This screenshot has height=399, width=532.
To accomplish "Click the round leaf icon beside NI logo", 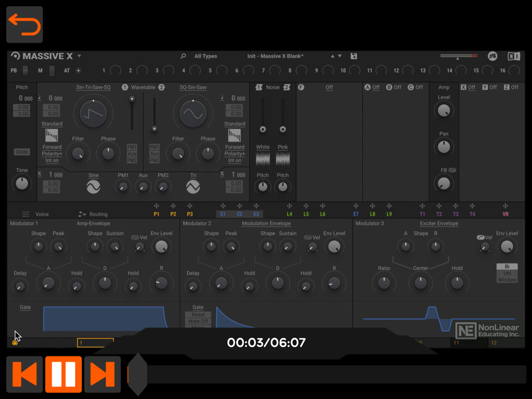I will (492, 56).
